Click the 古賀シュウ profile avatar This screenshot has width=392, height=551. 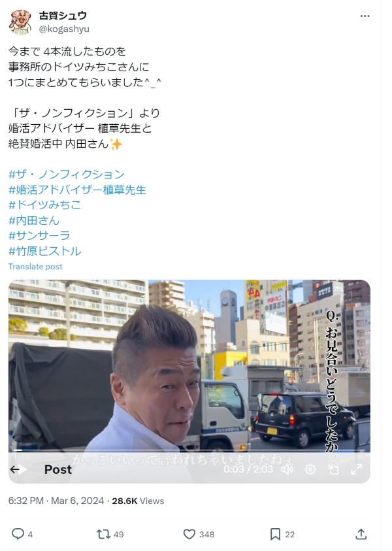coord(20,22)
